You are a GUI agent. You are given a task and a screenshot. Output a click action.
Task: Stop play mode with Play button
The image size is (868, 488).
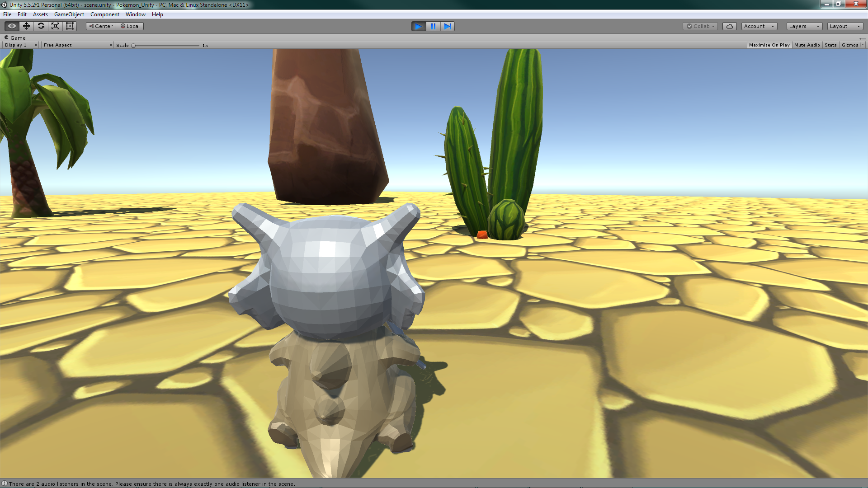[x=418, y=26]
